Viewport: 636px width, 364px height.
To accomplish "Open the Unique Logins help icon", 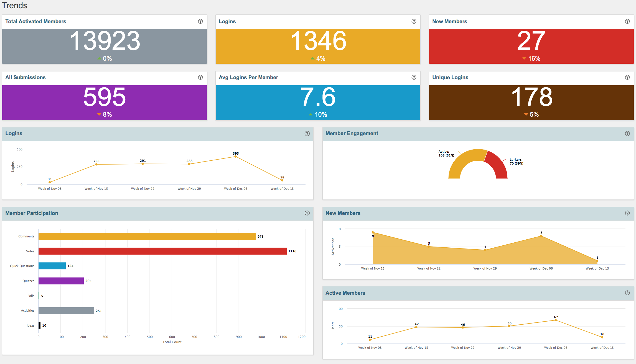I will pyautogui.click(x=627, y=77).
